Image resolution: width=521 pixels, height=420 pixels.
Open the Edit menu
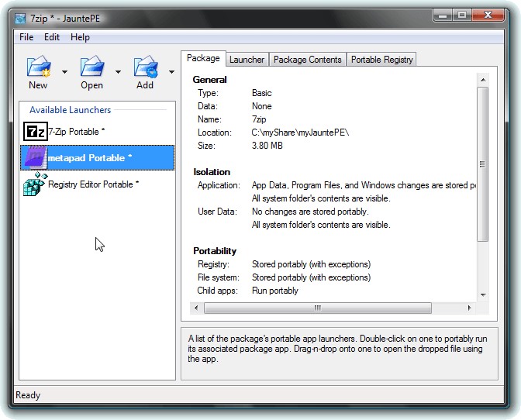(52, 37)
